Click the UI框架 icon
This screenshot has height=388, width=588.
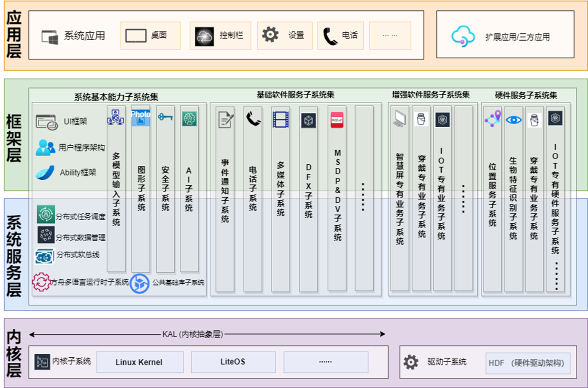pyautogui.click(x=47, y=122)
